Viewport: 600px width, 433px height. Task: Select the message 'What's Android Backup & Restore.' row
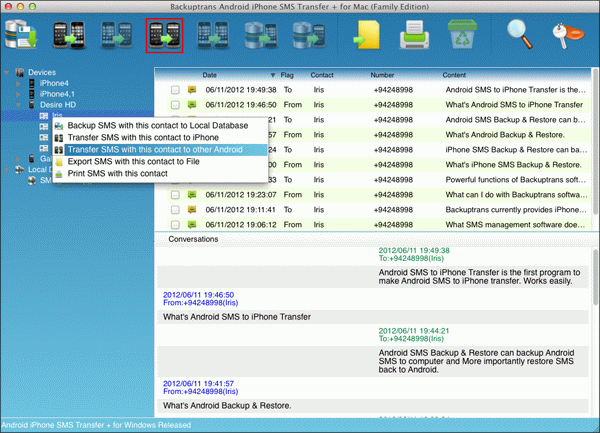point(377,135)
